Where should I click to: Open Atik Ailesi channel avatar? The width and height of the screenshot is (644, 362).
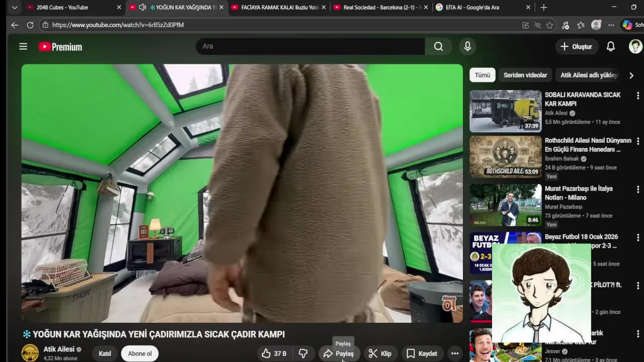tap(30, 353)
